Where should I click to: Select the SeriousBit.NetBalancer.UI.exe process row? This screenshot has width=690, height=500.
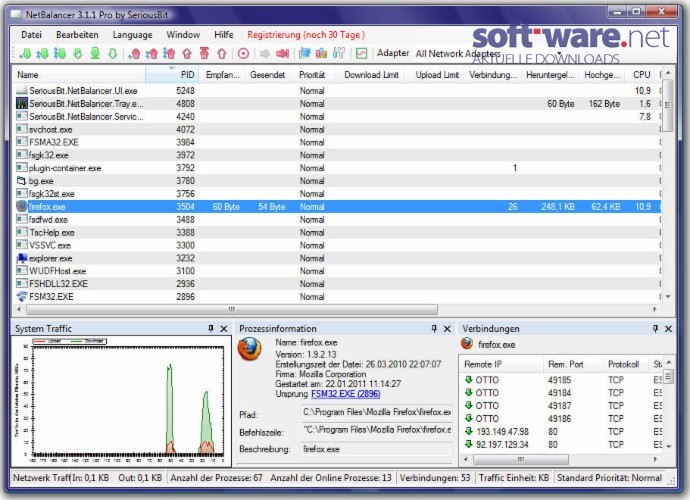click(338, 91)
